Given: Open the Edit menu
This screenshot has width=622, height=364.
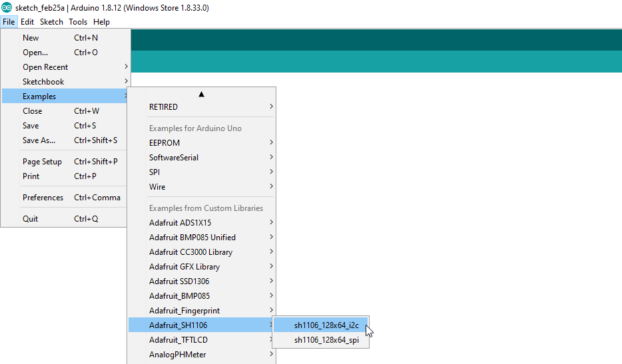Looking at the screenshot, I should point(27,22).
